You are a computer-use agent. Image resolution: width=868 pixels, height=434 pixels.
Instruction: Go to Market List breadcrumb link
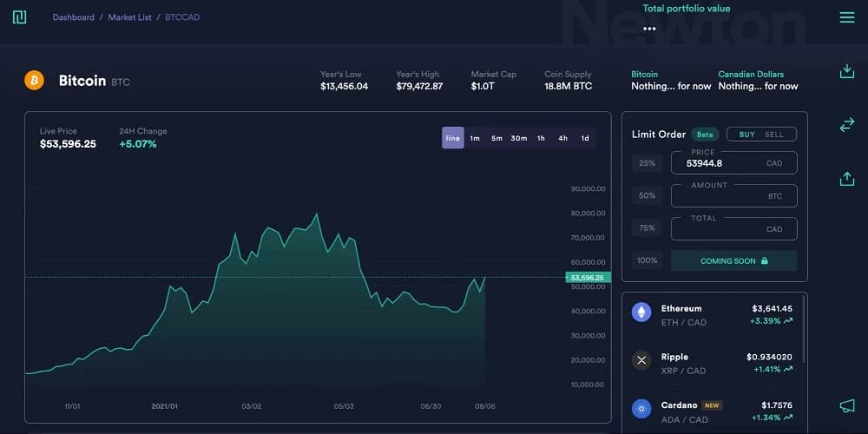129,17
